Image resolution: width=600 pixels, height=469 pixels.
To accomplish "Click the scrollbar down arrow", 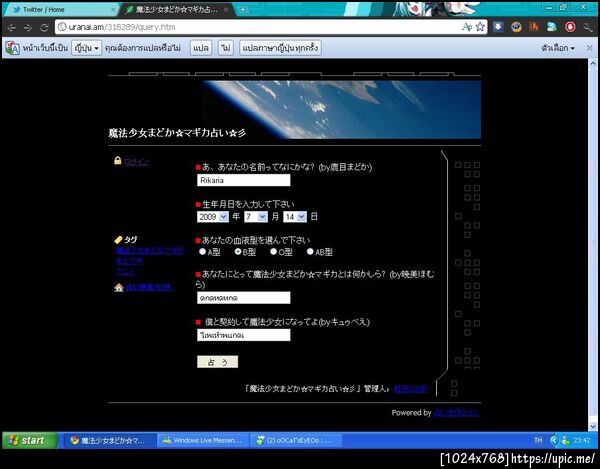I will tap(593, 426).
